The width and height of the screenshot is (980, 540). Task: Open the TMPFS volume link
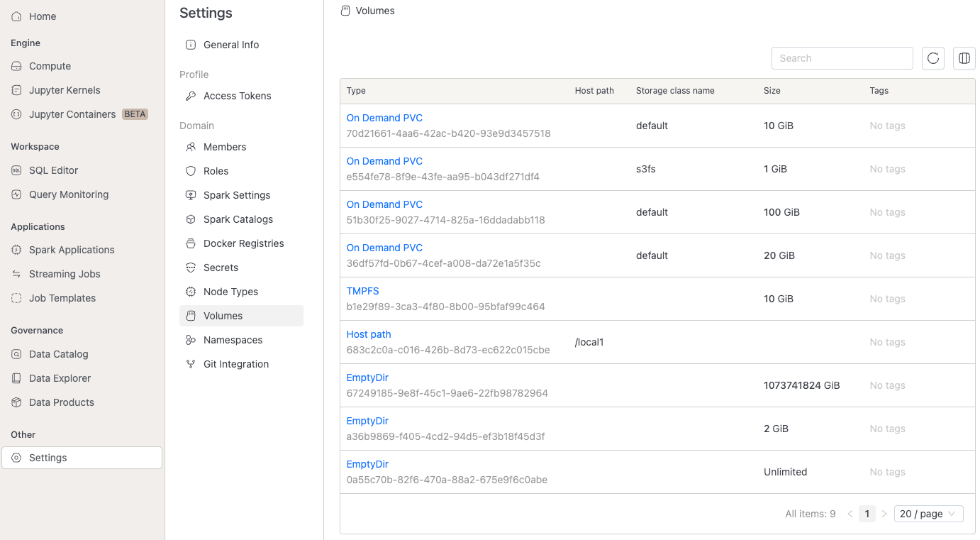tap(363, 291)
